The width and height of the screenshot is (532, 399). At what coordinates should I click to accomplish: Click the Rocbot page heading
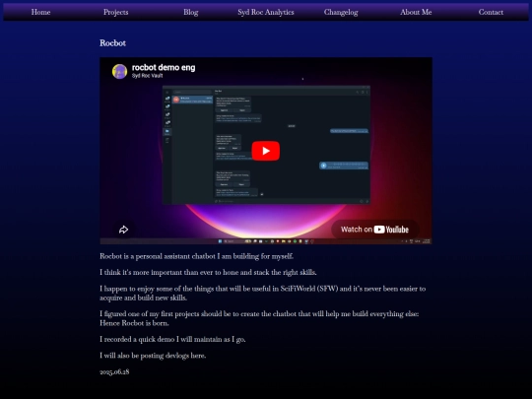(112, 43)
